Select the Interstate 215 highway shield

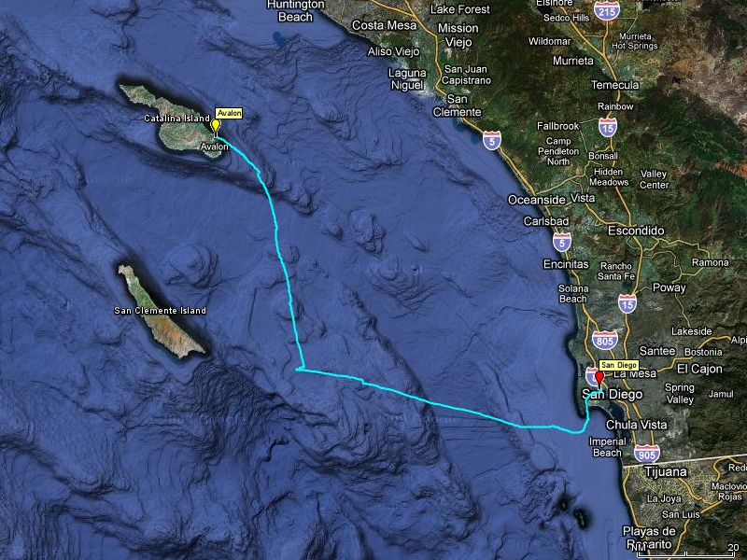[x=607, y=10]
